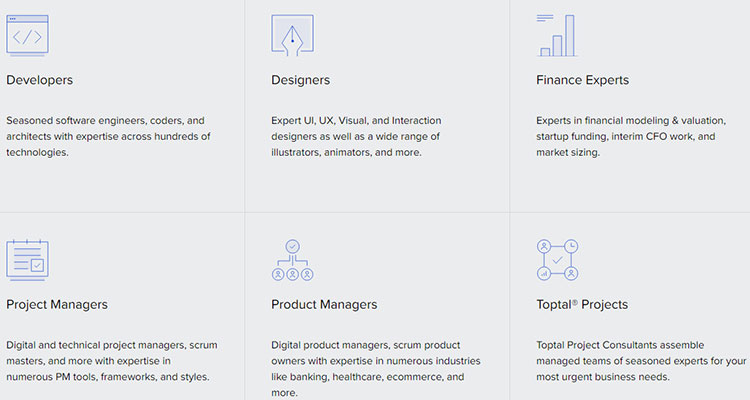Go to the Project Managers heading
This screenshot has height=400, width=750.
pos(57,304)
